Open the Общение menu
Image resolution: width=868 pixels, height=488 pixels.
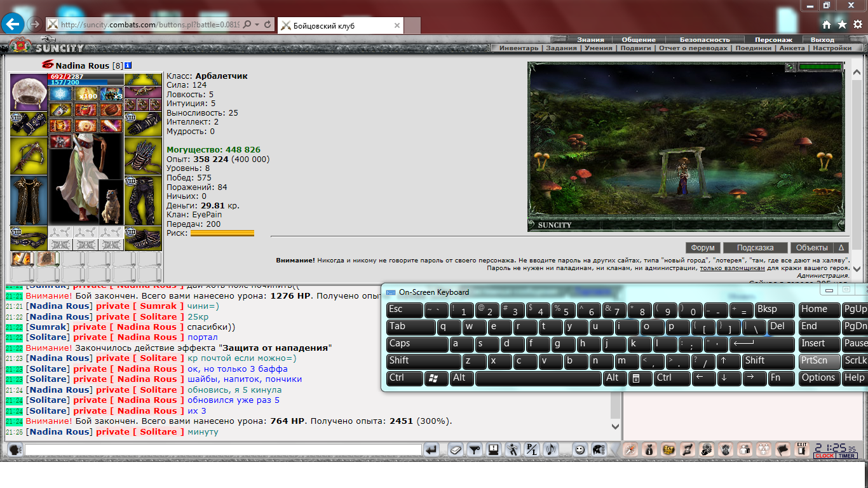639,39
